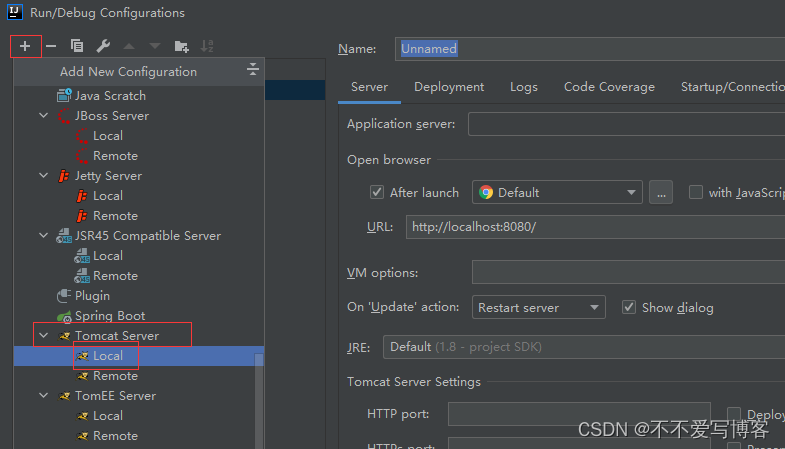Screen dimensions: 785x449
Task: Collapse the JBoss Server tree node
Action: [x=44, y=116]
